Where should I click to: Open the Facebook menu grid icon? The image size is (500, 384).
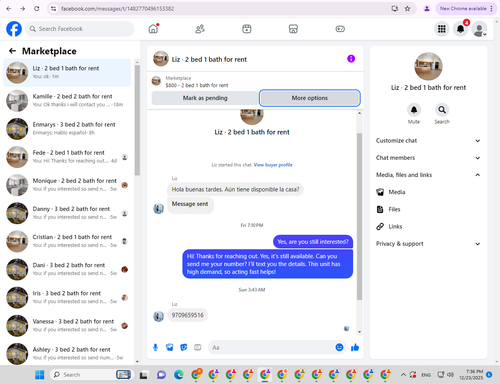click(x=442, y=29)
